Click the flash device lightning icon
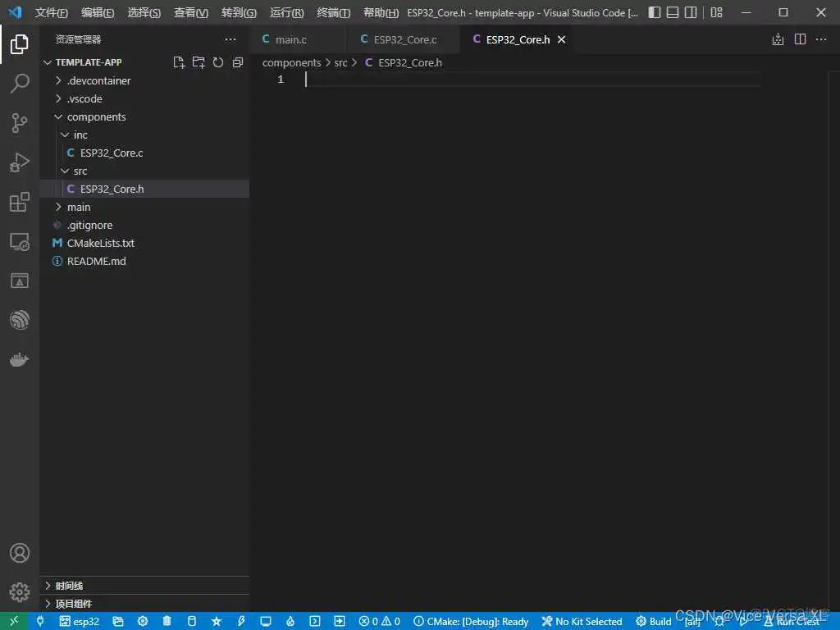 point(240,621)
